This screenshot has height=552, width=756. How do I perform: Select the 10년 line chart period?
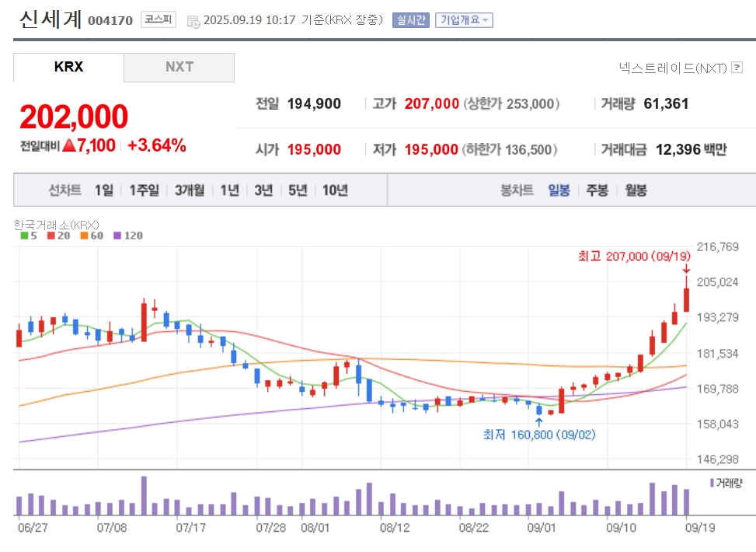[335, 190]
